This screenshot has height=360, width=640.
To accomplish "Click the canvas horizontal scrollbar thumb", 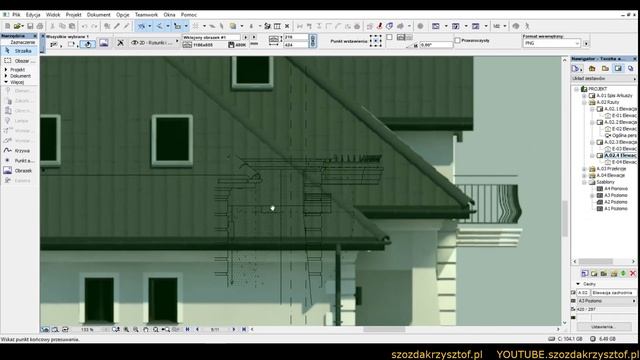I will [x=384, y=329].
